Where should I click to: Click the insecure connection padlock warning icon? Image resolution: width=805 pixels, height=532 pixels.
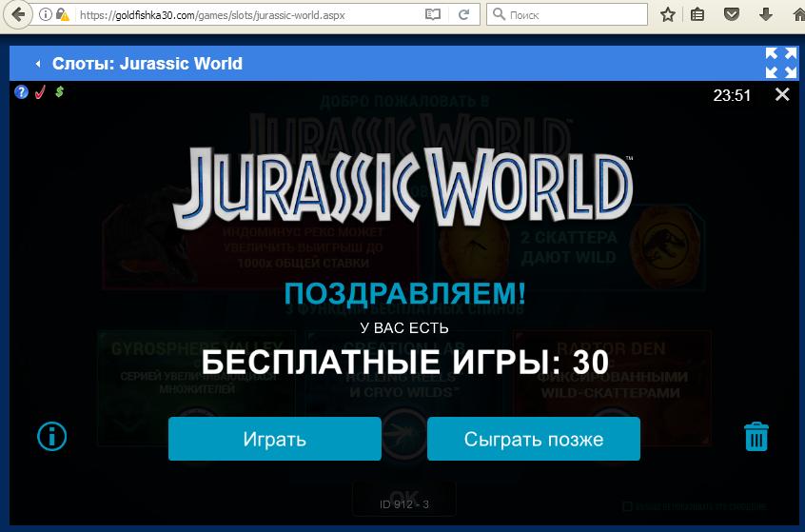coord(62,14)
